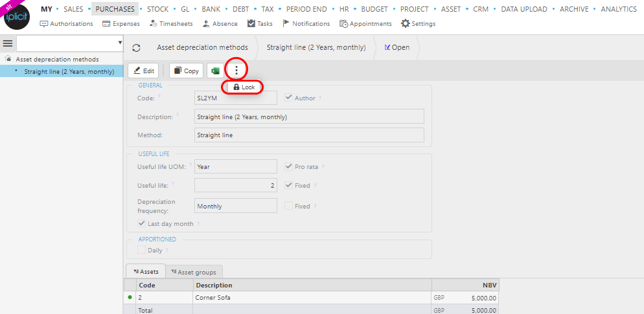Open Authorisations from the shortcut bar

coord(67,24)
